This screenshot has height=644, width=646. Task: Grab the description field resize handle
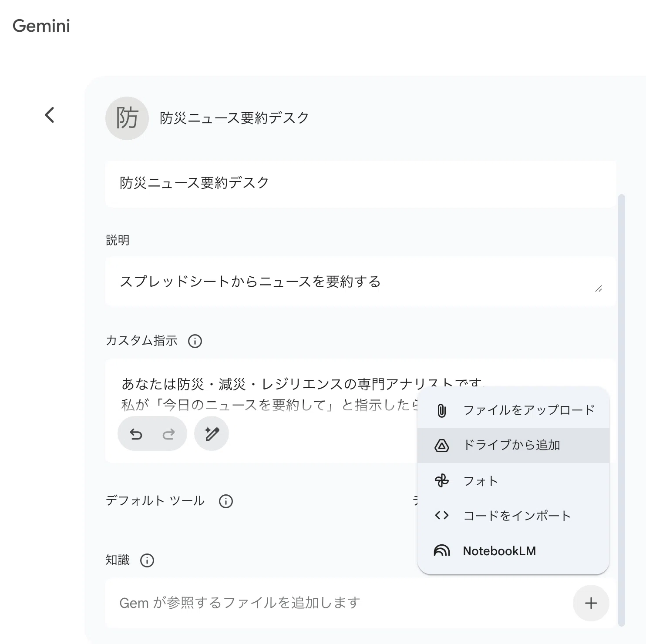click(x=599, y=288)
